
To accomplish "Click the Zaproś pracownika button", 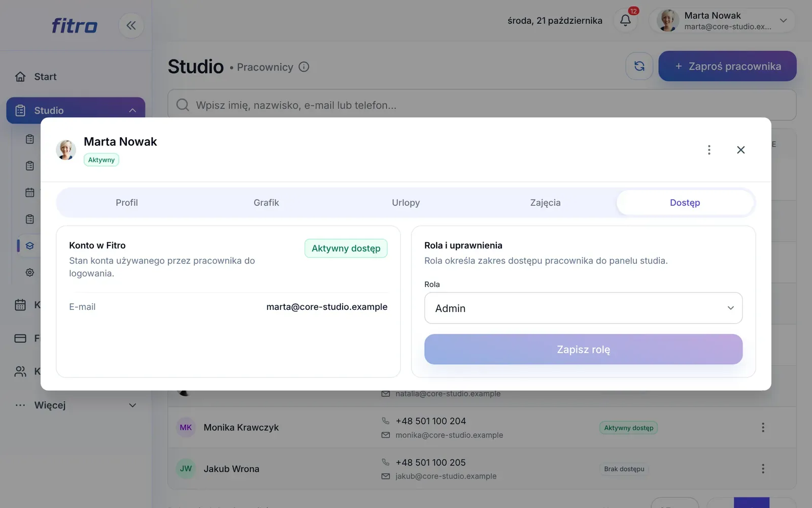I will click(x=727, y=66).
